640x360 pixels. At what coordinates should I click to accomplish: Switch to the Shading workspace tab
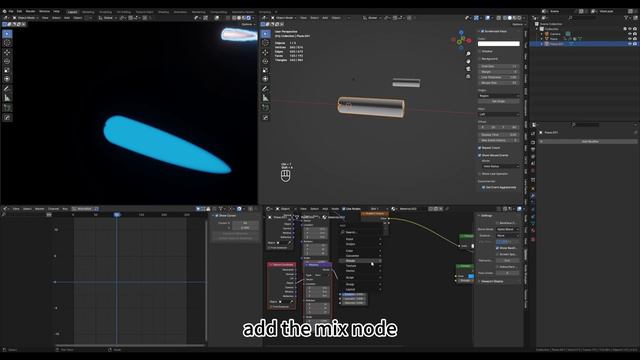(163, 12)
